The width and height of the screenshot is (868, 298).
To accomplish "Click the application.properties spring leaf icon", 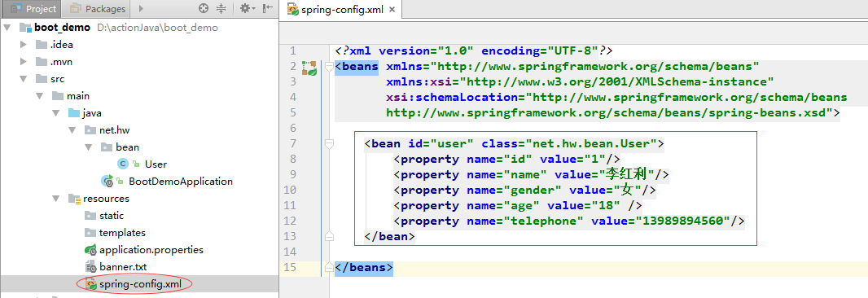I will click(91, 250).
